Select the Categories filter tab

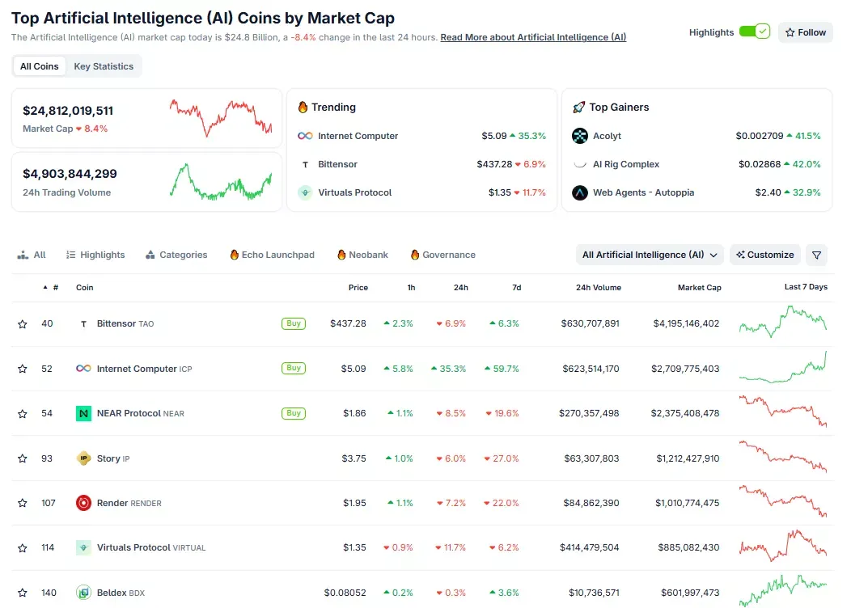pos(176,254)
